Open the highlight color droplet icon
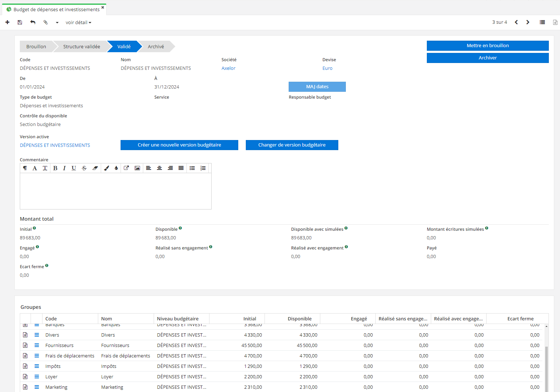This screenshot has width=560, height=392. coord(116,168)
